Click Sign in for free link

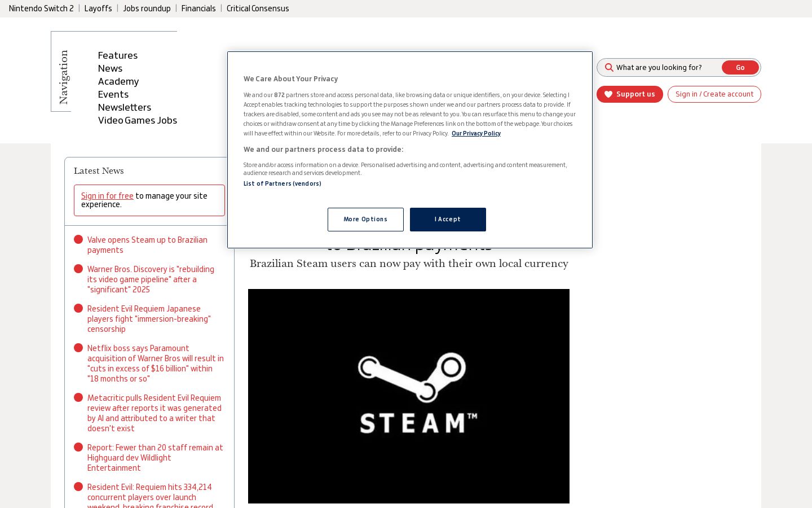(x=107, y=196)
